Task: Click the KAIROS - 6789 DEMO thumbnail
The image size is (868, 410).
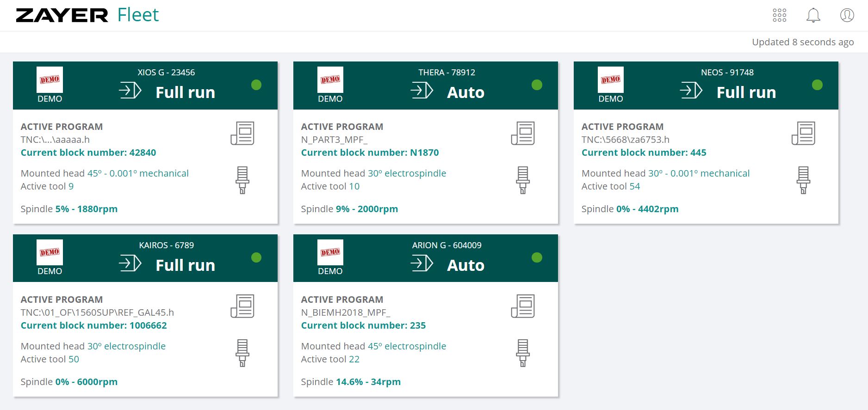Action: click(50, 252)
